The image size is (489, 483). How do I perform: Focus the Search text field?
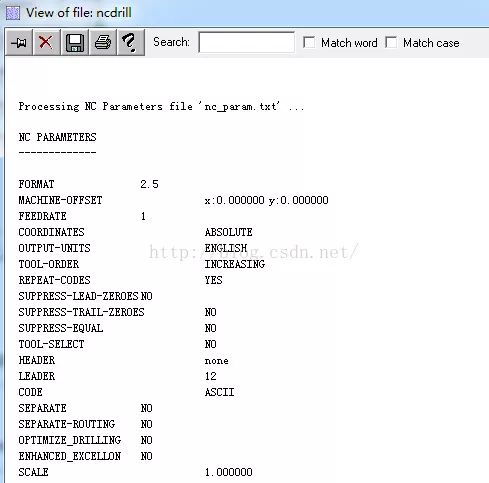point(246,42)
